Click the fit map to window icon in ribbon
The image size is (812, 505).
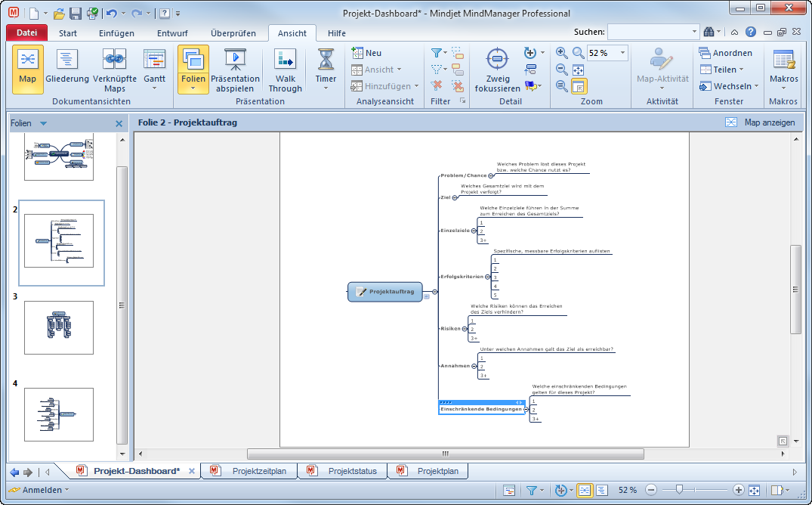(578, 70)
